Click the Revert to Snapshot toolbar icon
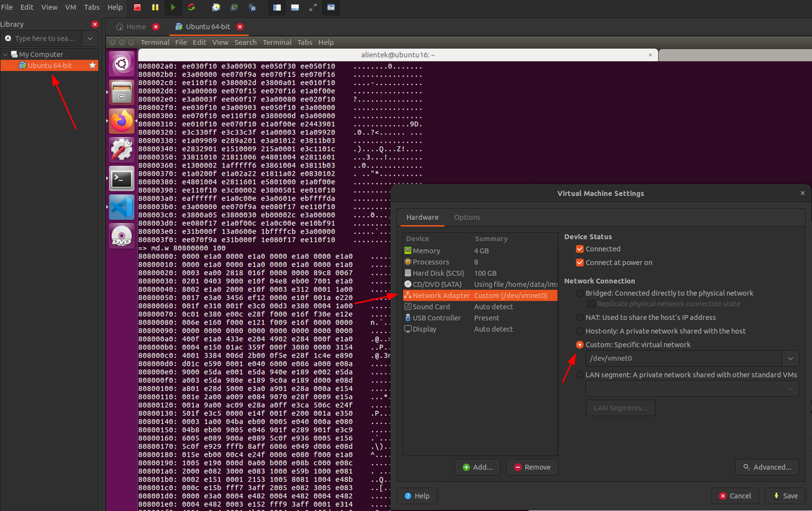812x511 pixels. tap(235, 8)
